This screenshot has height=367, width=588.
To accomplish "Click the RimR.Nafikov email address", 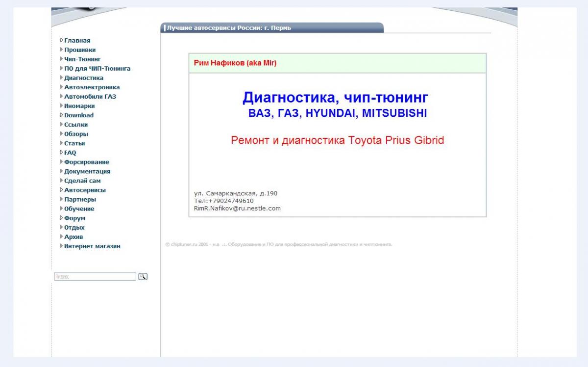I will pos(237,208).
